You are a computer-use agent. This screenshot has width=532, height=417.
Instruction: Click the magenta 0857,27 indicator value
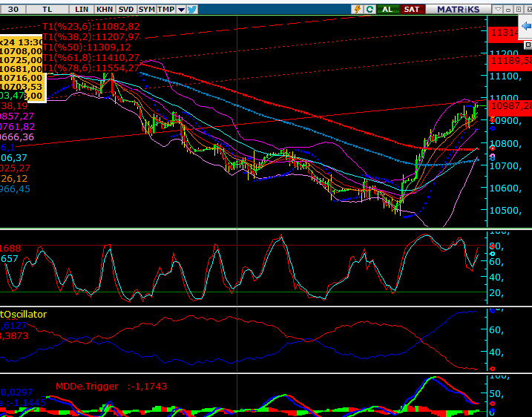(17, 116)
